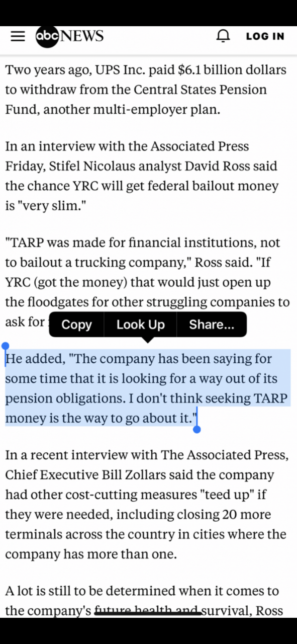Open notifications bell icon
Image resolution: width=297 pixels, height=644 pixels.
tap(223, 36)
